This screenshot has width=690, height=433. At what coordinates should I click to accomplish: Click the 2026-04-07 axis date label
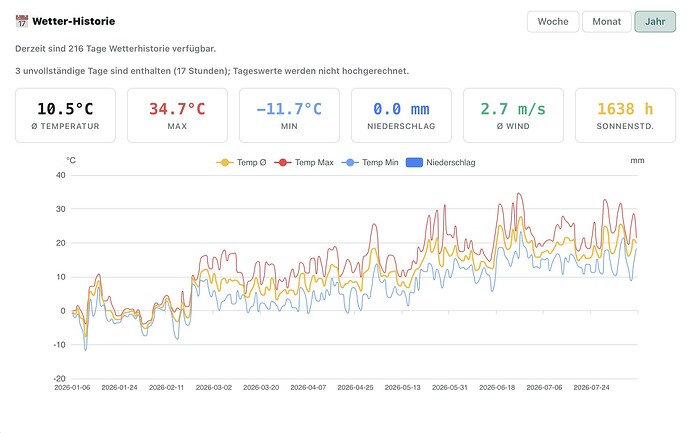(x=308, y=388)
